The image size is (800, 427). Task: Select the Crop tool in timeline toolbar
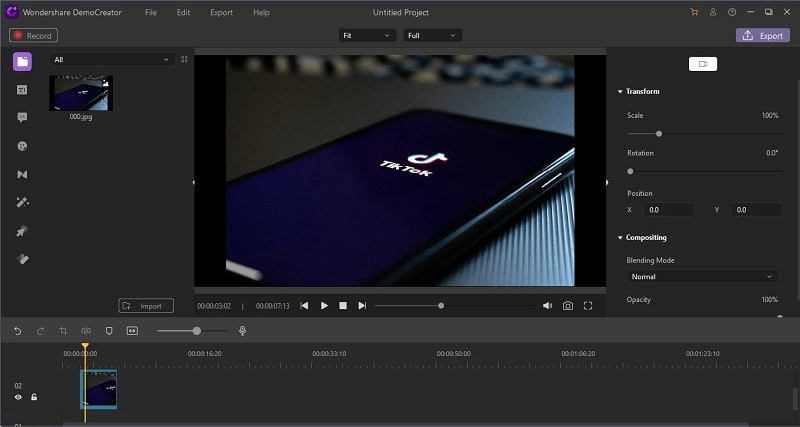click(63, 331)
